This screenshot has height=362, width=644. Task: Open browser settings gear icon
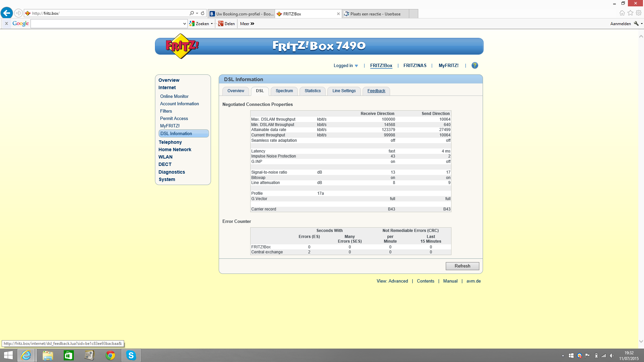coord(639,13)
